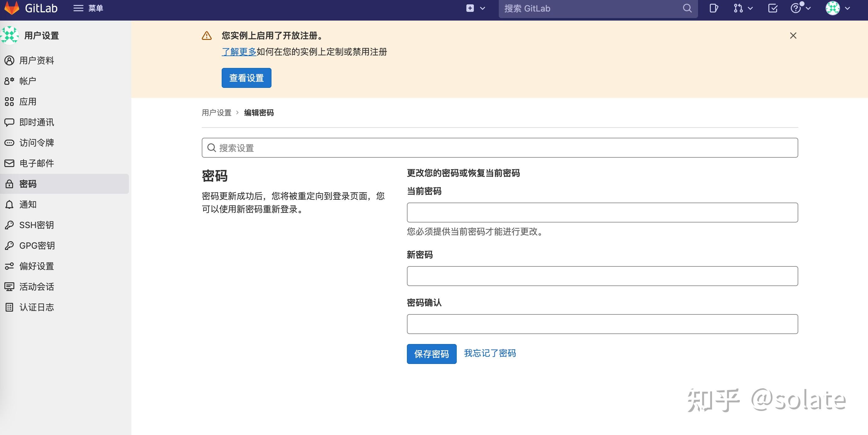Viewport: 868px width, 435px height.
Task: Click the help question mark icon
Action: (796, 8)
